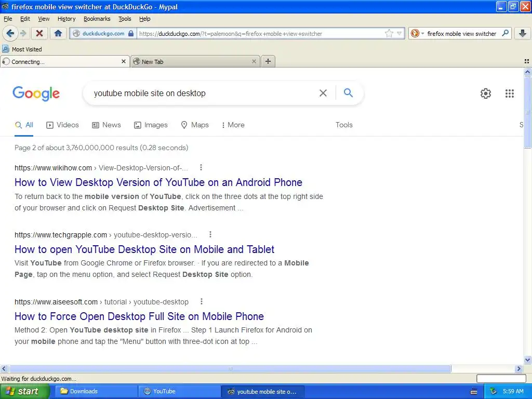The width and height of the screenshot is (532, 399).
Task: Click the horizontal scrollbar thumb
Action: [x=230, y=368]
